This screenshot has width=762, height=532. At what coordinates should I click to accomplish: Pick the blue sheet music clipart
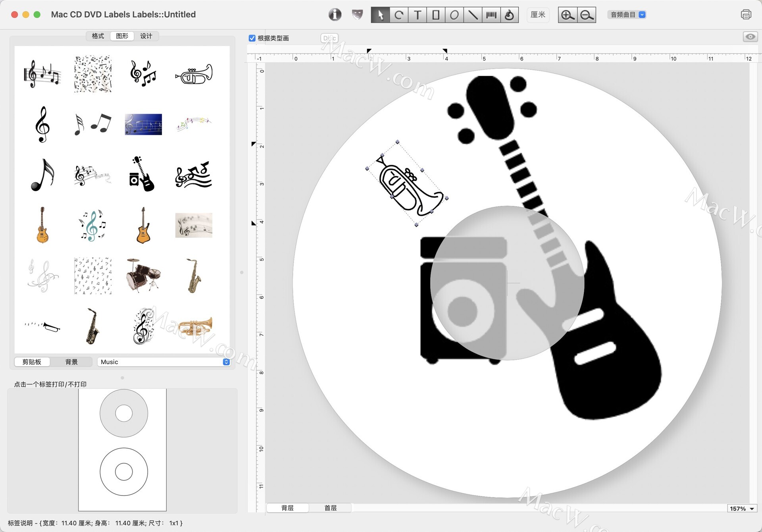[143, 124]
